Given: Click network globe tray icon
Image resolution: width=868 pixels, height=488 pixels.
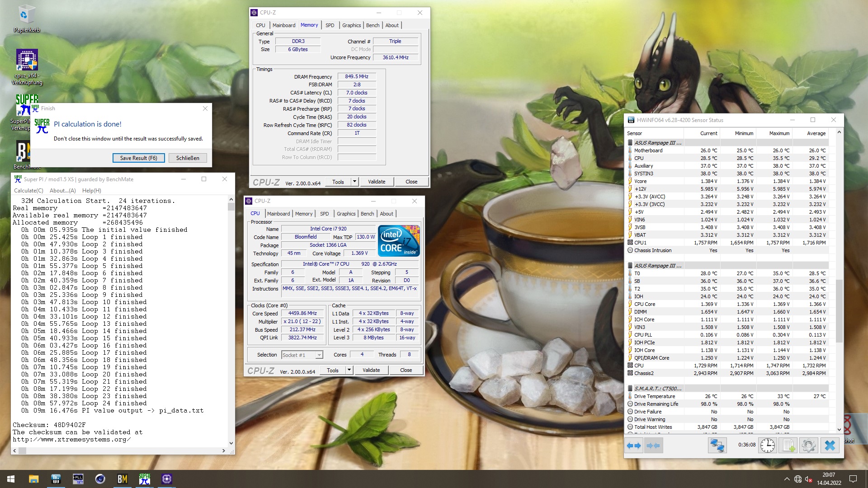Looking at the screenshot, I should (x=798, y=479).
